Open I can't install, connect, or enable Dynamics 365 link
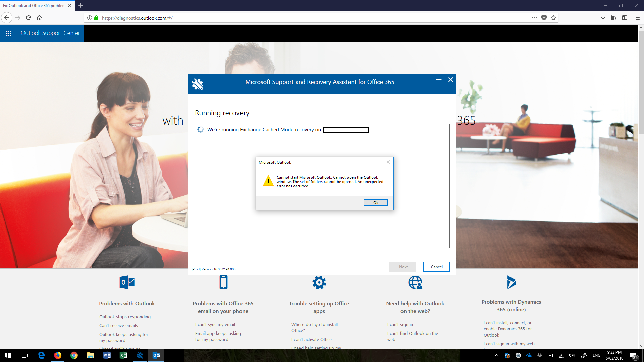644x362 pixels. coord(508,329)
